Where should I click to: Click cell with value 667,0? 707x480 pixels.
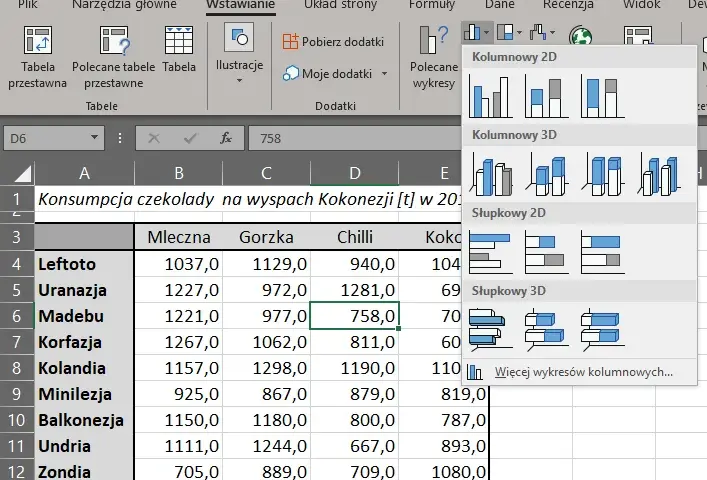pyautogui.click(x=355, y=446)
